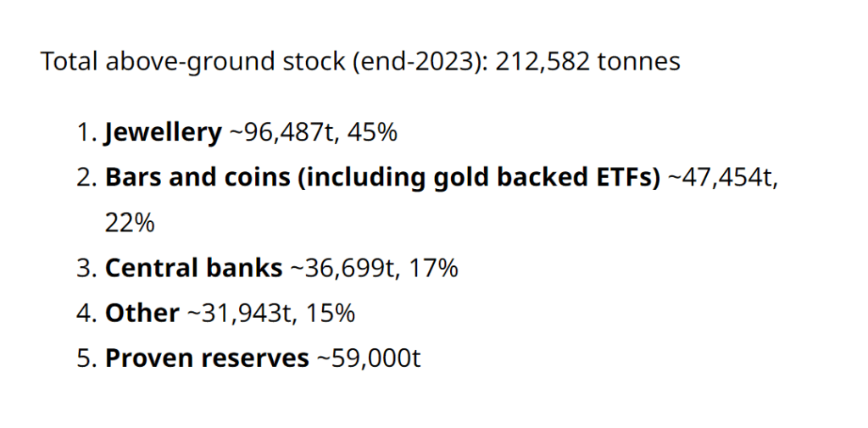Click the bold Other label
The image size is (868, 428).
pos(142,314)
